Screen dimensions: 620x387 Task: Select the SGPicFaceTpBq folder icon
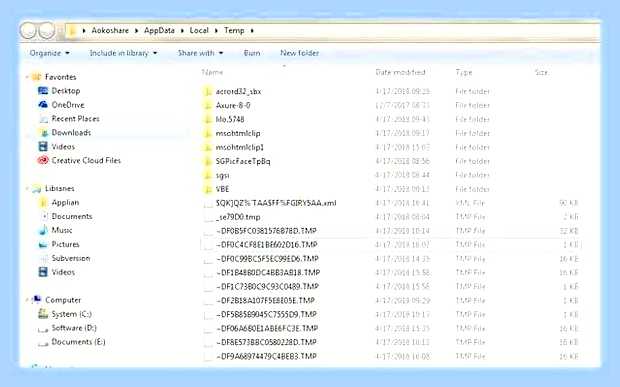208,161
